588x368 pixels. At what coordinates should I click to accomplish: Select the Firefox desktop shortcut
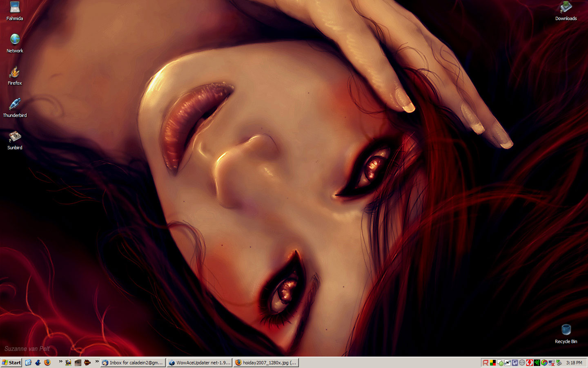tap(15, 76)
